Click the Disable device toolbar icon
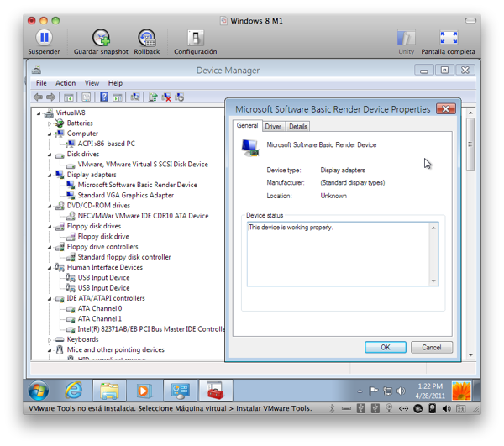The width and height of the screenshot is (504, 446). tap(180, 97)
